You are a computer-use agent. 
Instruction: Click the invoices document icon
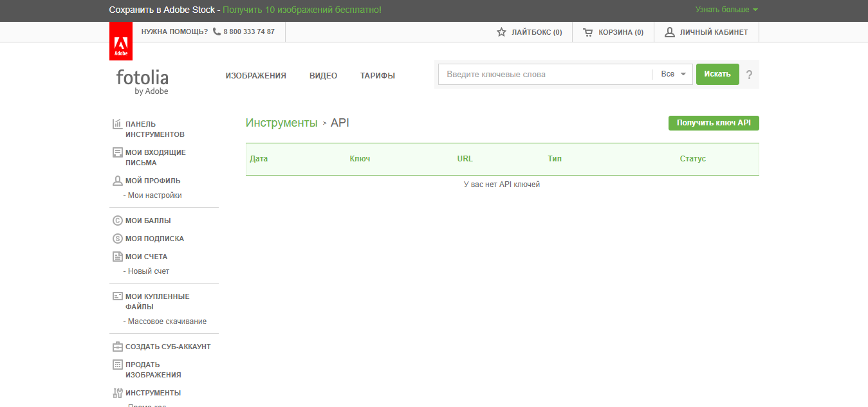coord(117,257)
